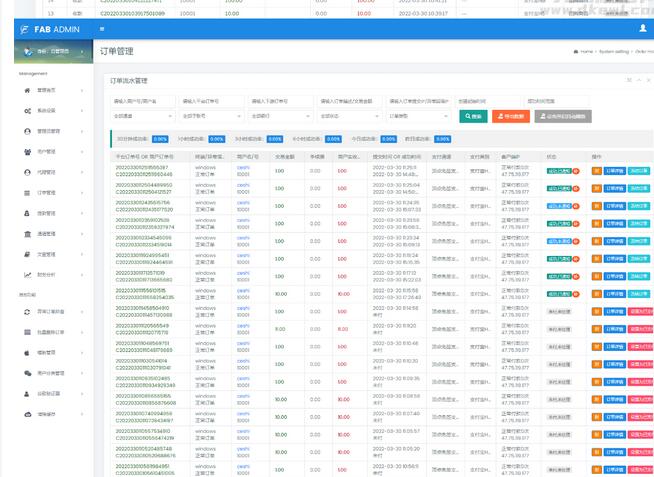Click the small orange action button in the 15:24:35 row

coord(596,206)
